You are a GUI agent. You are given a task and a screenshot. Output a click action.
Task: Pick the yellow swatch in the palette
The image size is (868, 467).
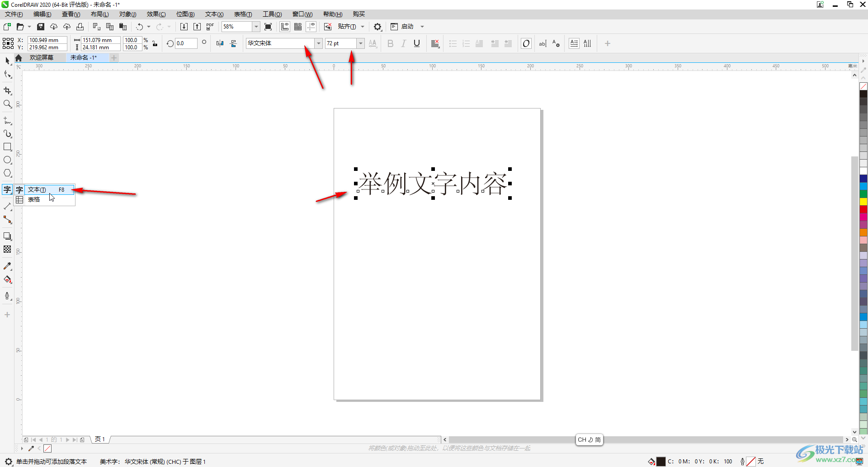pyautogui.click(x=863, y=202)
